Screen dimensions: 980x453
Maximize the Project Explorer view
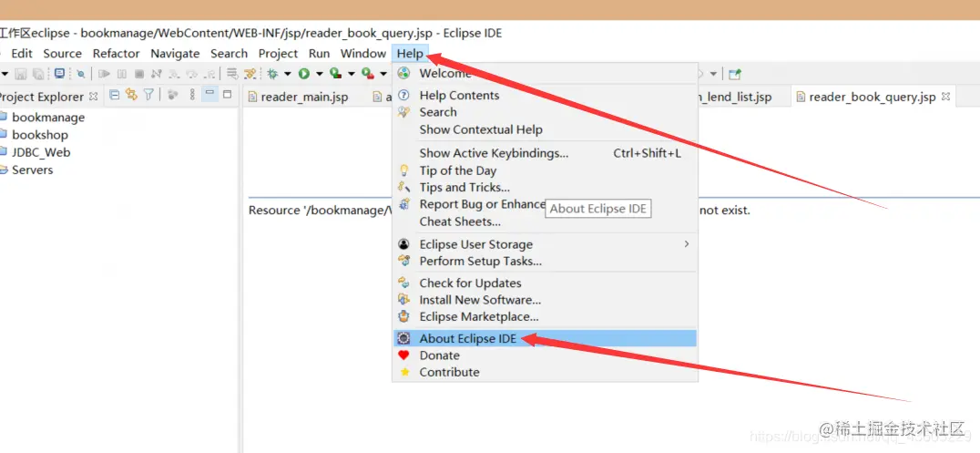tap(227, 95)
